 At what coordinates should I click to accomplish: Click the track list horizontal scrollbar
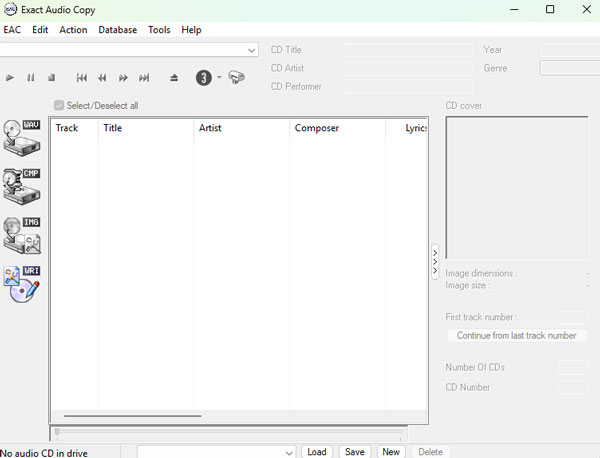coord(133,416)
